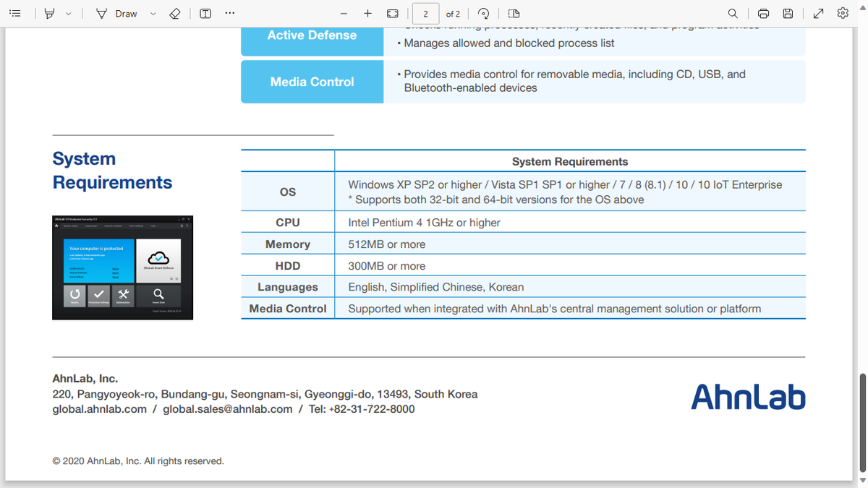This screenshot has width=868, height=488.
Task: Zoom in using the plus button
Action: [x=367, y=13]
